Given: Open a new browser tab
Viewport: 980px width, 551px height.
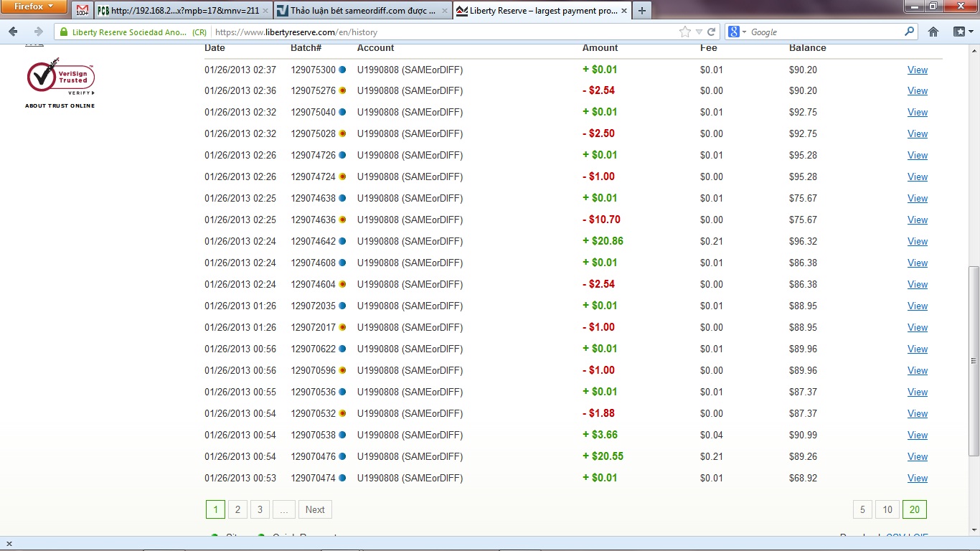Looking at the screenshot, I should (x=641, y=11).
